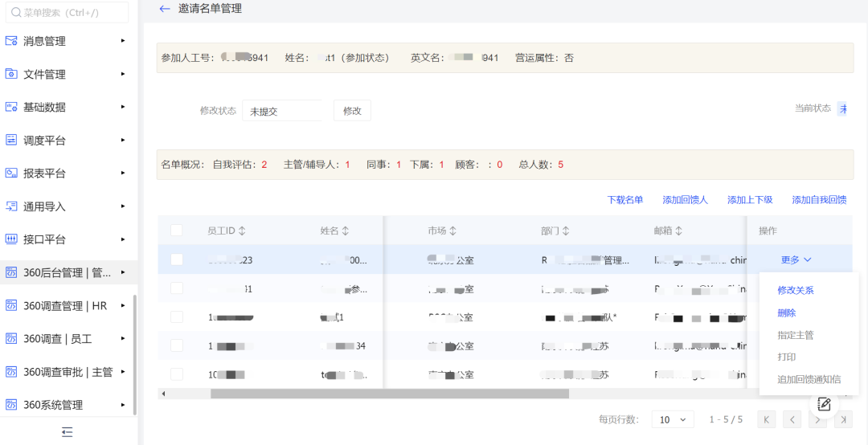This screenshot has height=445, width=868.
Task: Toggle the select-all checkbox in table header
Action: (177, 231)
